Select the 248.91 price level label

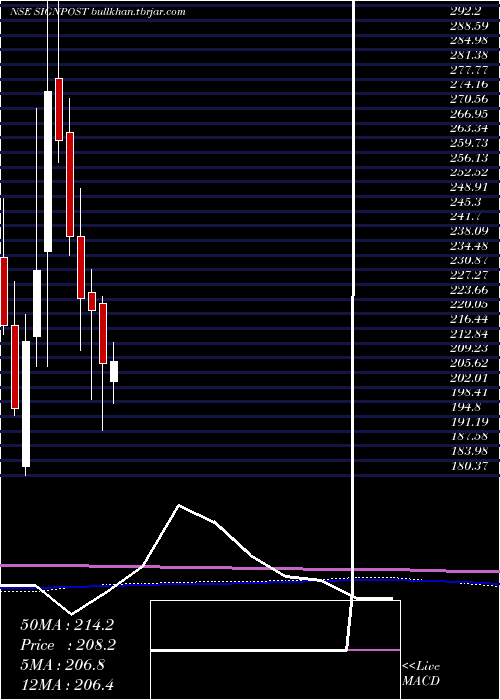click(x=469, y=188)
